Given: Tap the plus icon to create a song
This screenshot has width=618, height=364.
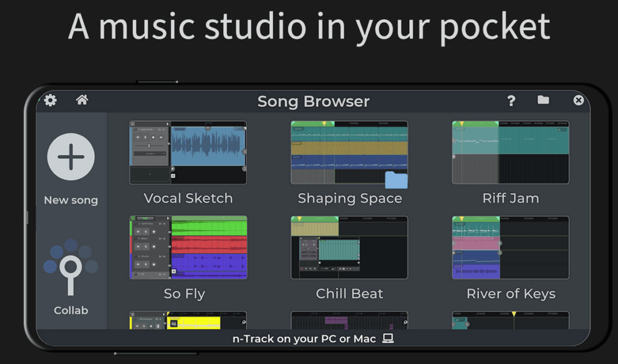Looking at the screenshot, I should [x=71, y=156].
